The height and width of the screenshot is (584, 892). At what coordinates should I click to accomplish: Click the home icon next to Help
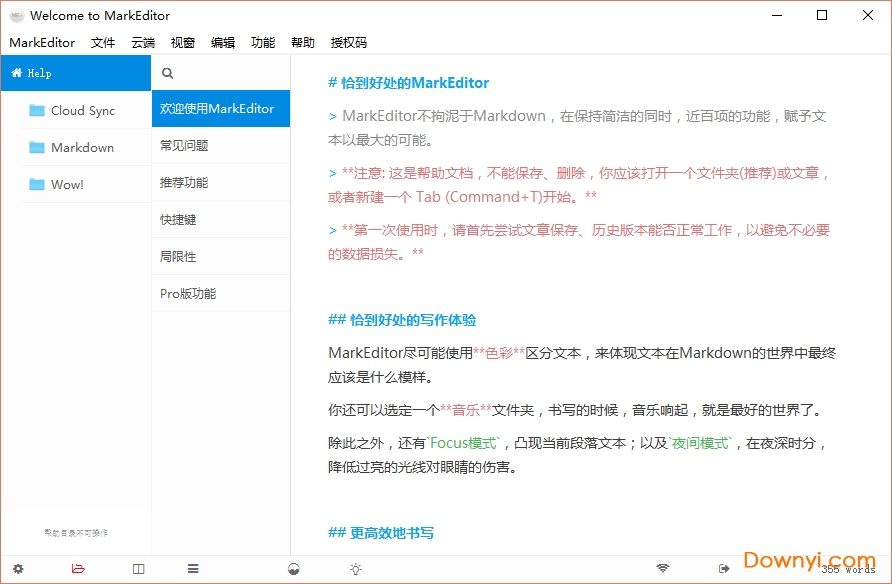coord(16,72)
